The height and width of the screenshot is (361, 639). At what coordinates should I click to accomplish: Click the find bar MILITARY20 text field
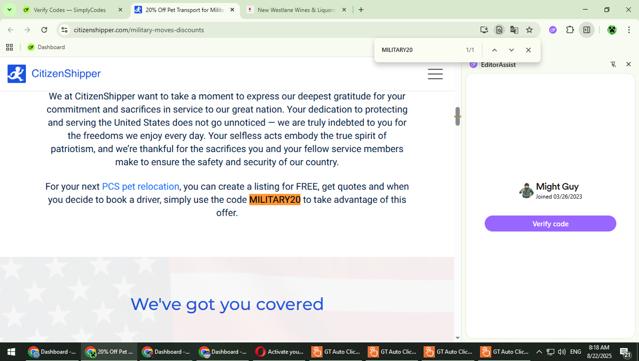[420, 50]
